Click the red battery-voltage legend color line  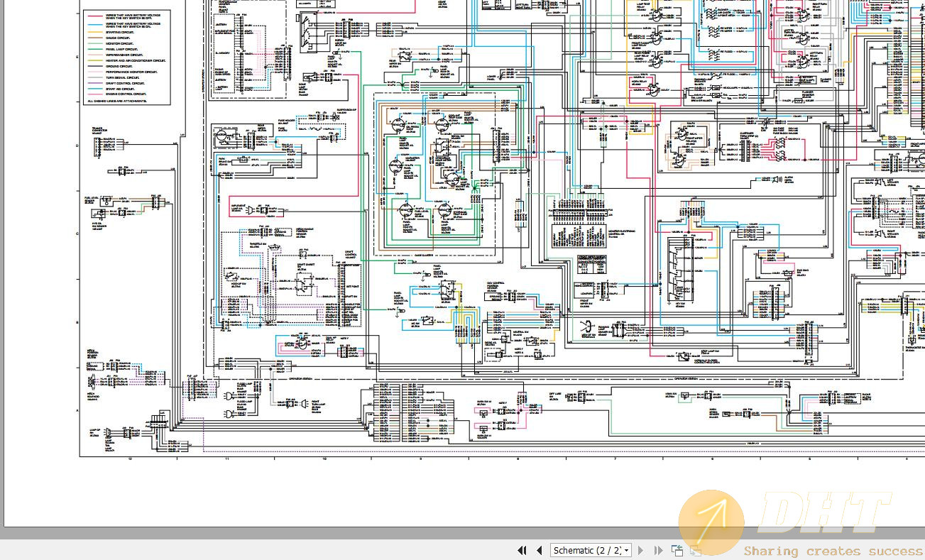click(x=93, y=16)
